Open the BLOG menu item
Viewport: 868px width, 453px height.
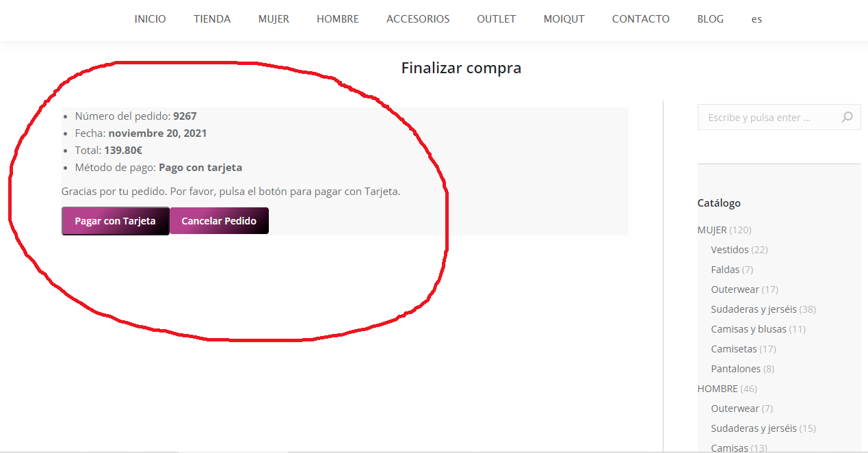tap(711, 19)
